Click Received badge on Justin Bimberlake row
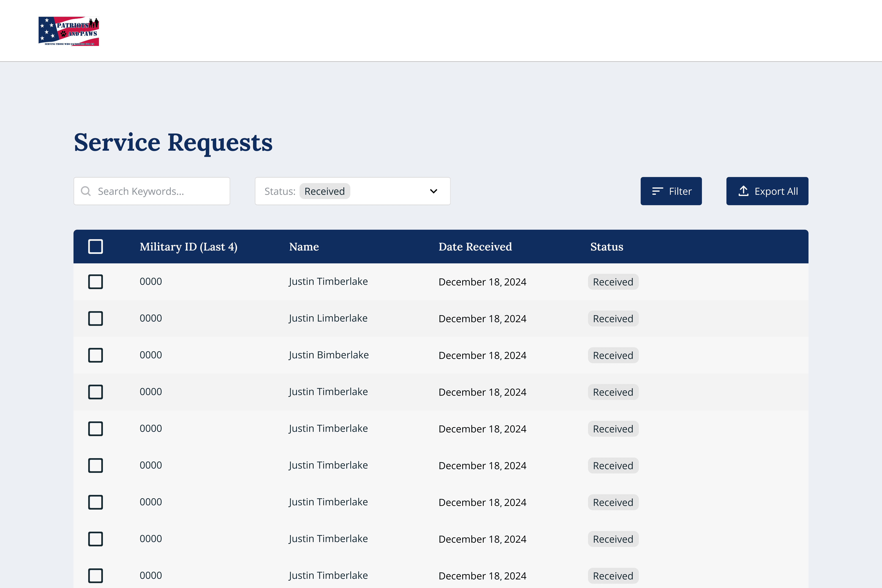 [613, 355]
